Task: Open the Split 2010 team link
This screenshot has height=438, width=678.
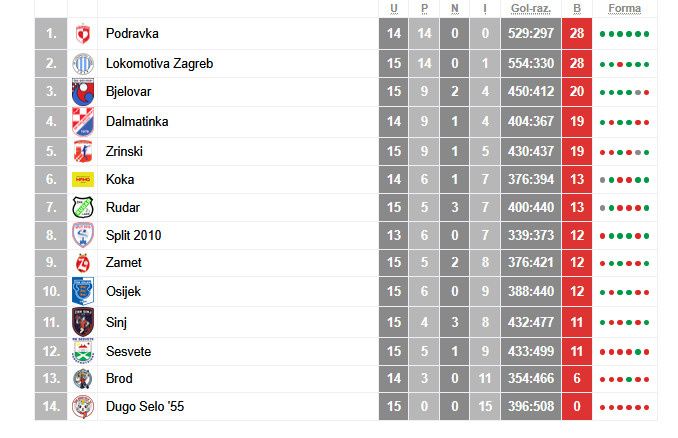Action: pyautogui.click(x=133, y=236)
